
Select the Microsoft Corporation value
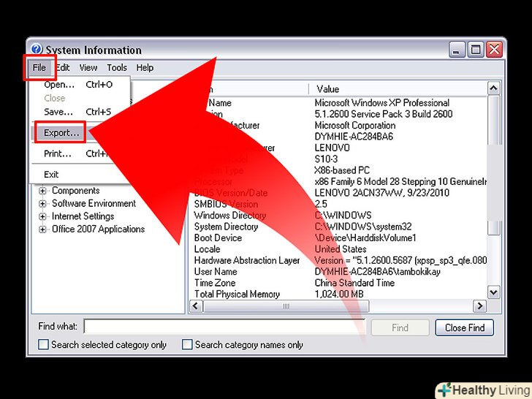[355, 125]
